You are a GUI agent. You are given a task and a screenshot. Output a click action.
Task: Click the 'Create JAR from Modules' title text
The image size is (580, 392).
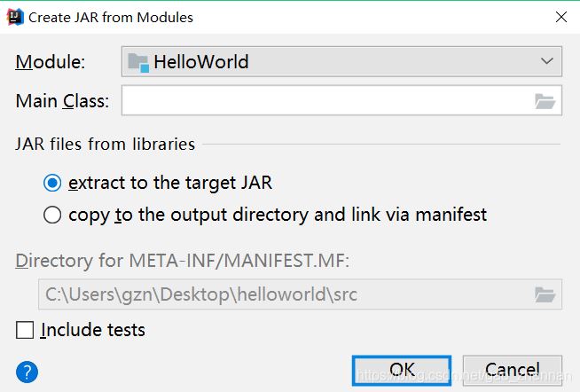(111, 17)
